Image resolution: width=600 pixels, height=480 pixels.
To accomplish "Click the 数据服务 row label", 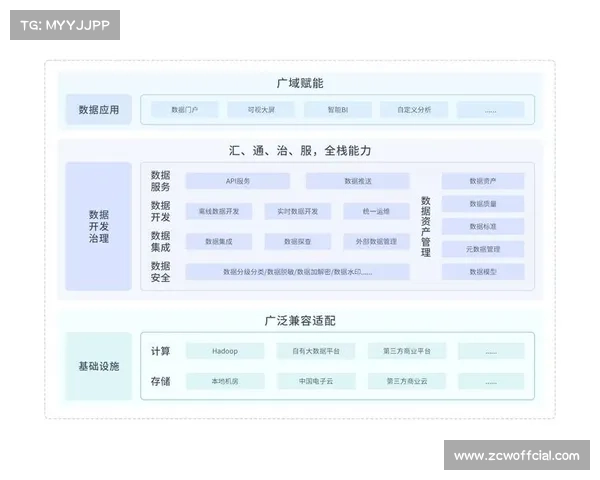I will click(160, 181).
